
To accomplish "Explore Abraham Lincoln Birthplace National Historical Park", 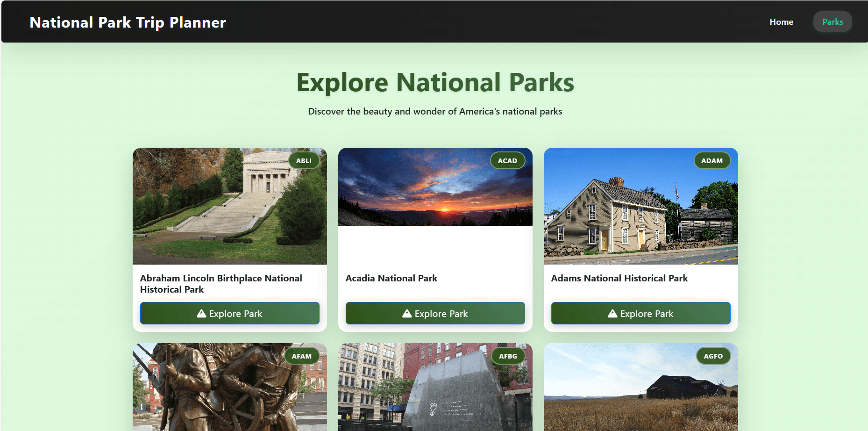I will 229,313.
